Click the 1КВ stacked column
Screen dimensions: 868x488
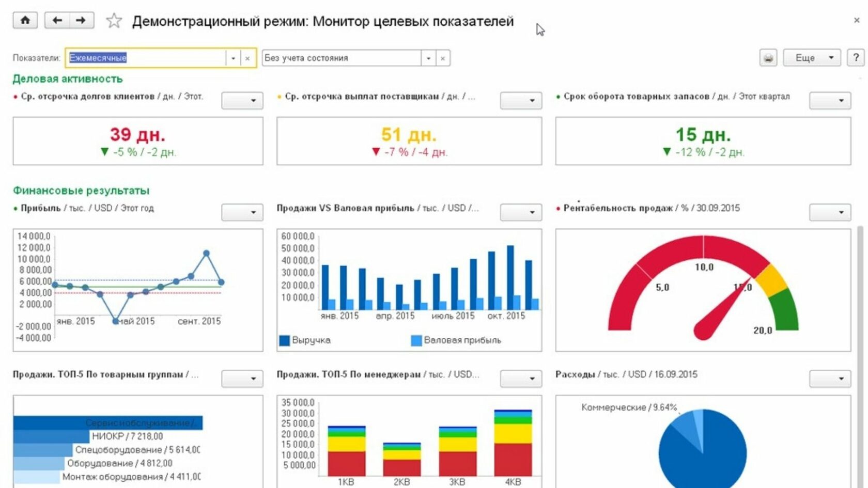pyautogui.click(x=347, y=450)
